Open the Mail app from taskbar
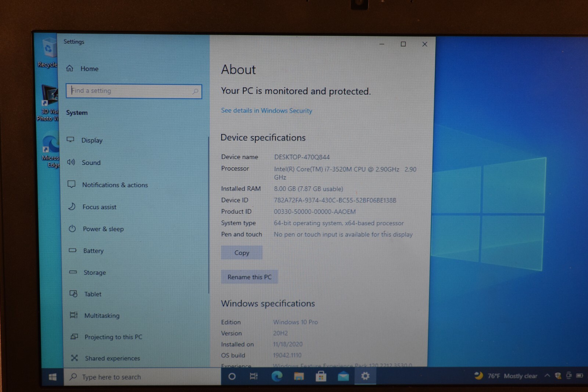The width and height of the screenshot is (588, 392). tap(343, 376)
